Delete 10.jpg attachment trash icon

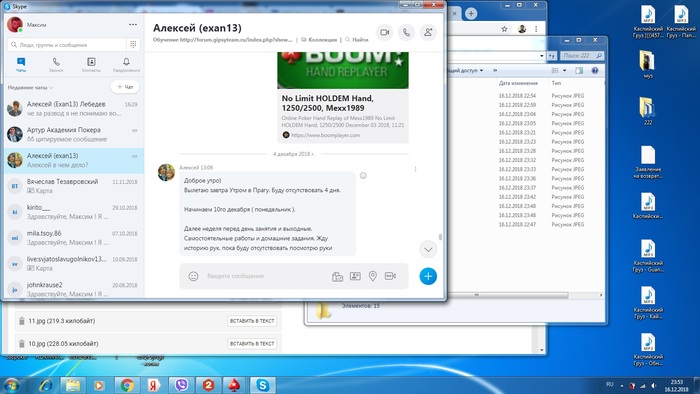[21, 344]
